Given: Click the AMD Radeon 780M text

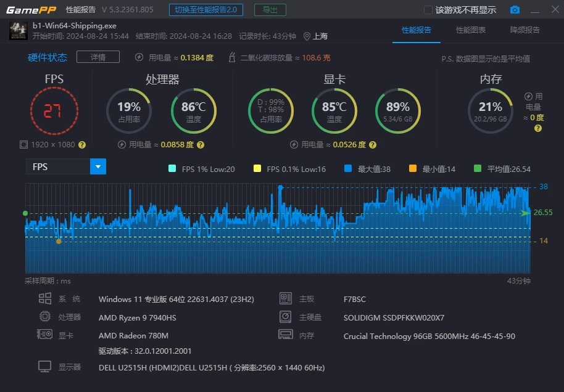Looking at the screenshot, I should click(133, 335).
